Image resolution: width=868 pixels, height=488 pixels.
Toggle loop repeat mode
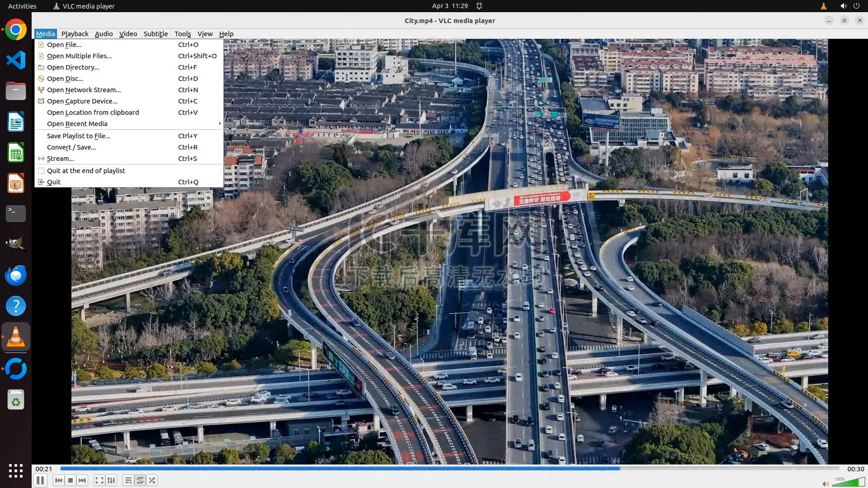(x=140, y=480)
